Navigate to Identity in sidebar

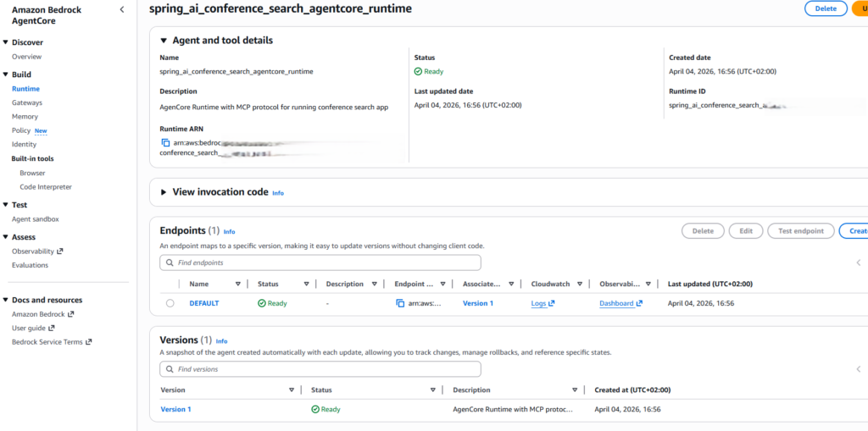tap(24, 145)
